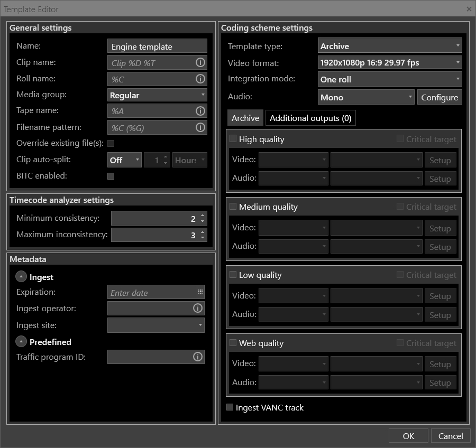Toggle Critical target for High quality
The height and width of the screenshot is (448, 476).
(x=400, y=138)
